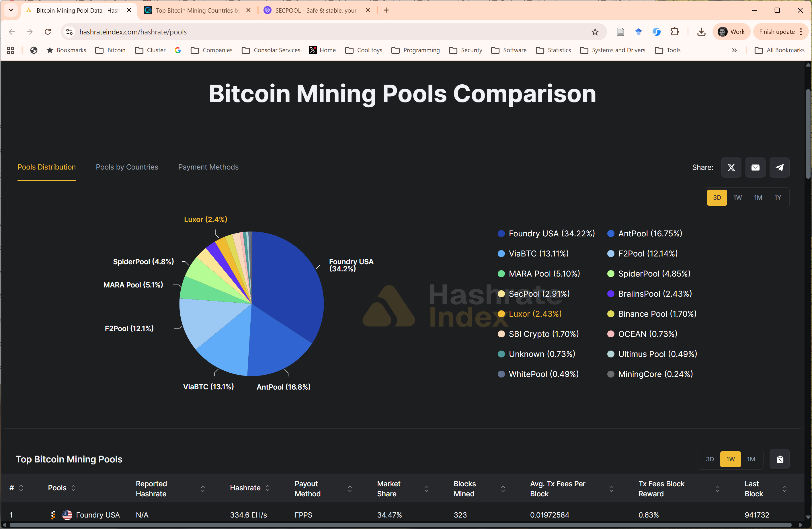Bookmark this page with star icon
Screen dimensions: 812x529
(595, 32)
